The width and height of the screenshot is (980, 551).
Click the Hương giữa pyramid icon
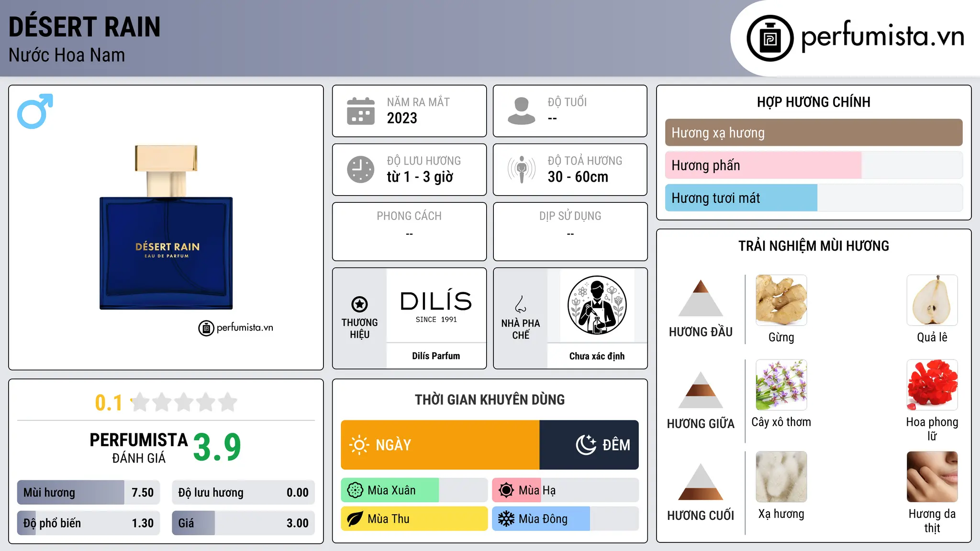(701, 390)
